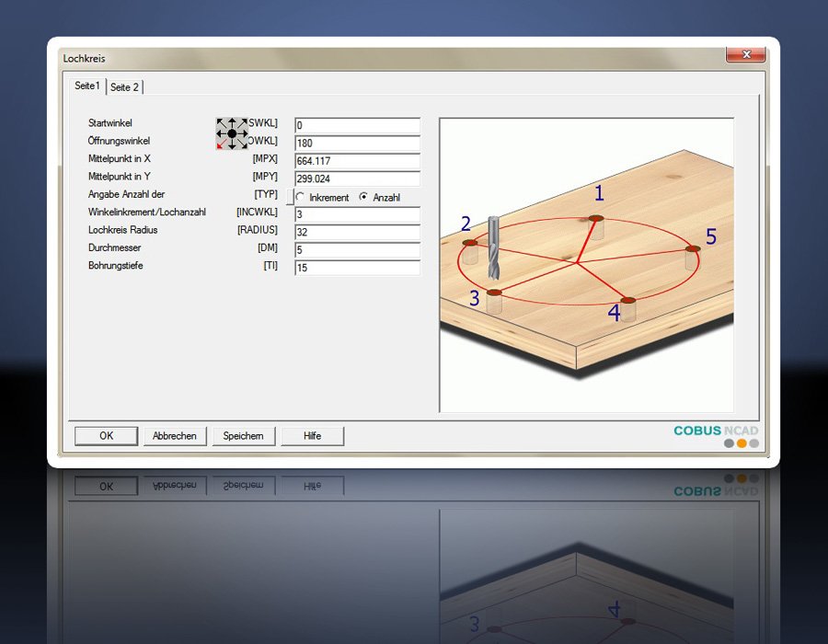
Task: Click the Durchmesser label
Action: point(114,247)
